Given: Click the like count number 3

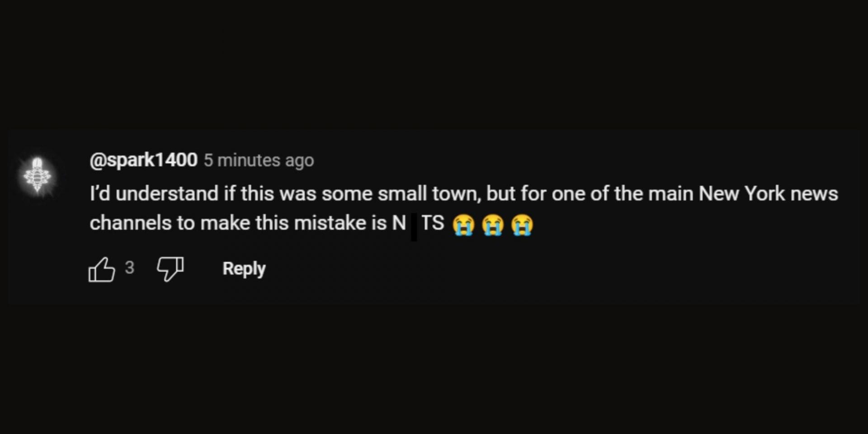Looking at the screenshot, I should click(130, 268).
